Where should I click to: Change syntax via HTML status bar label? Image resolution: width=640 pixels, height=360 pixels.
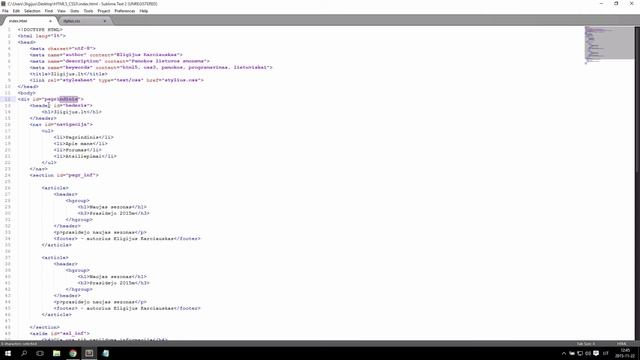click(622, 344)
